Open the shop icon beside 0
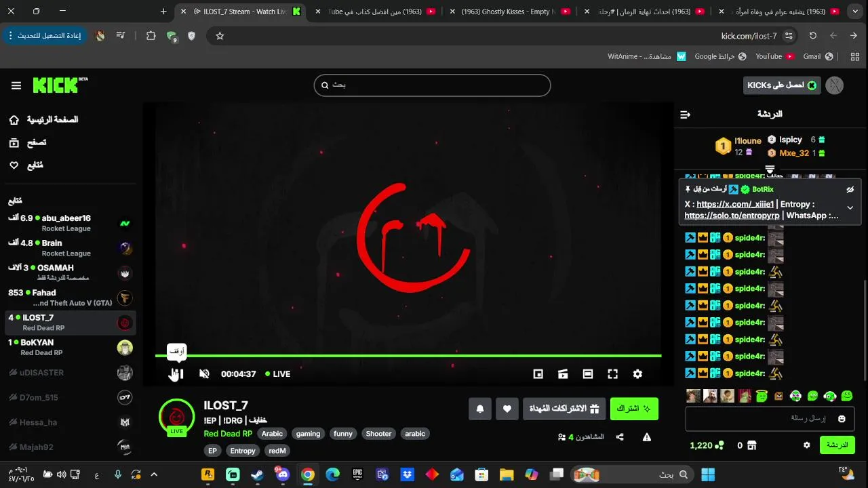Viewport: 868px width, 488px height. [751, 445]
